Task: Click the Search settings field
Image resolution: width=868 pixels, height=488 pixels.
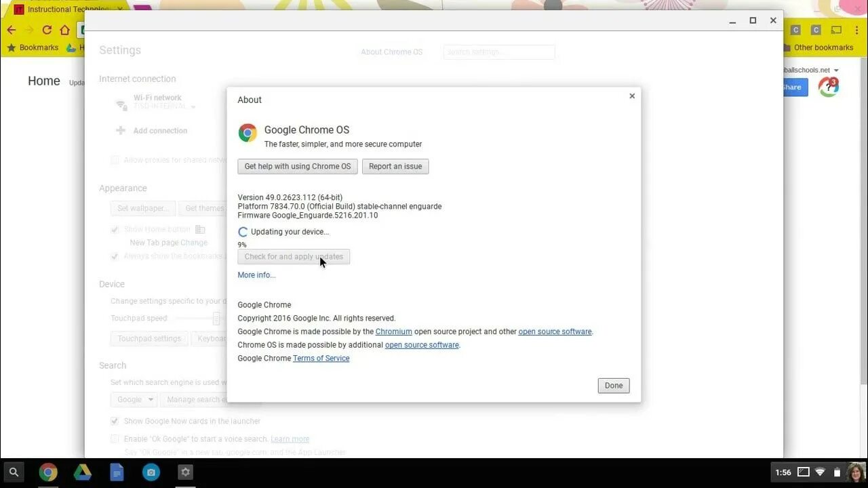Action: tap(499, 52)
